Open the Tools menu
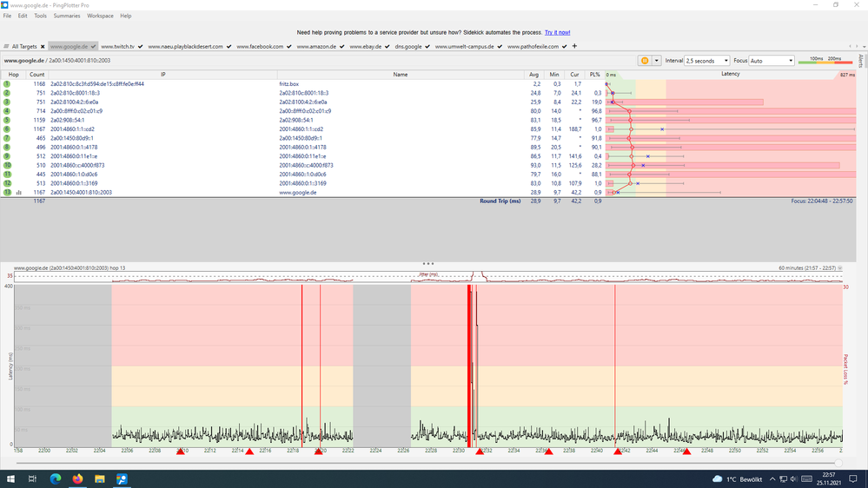The image size is (868, 488). [x=41, y=16]
